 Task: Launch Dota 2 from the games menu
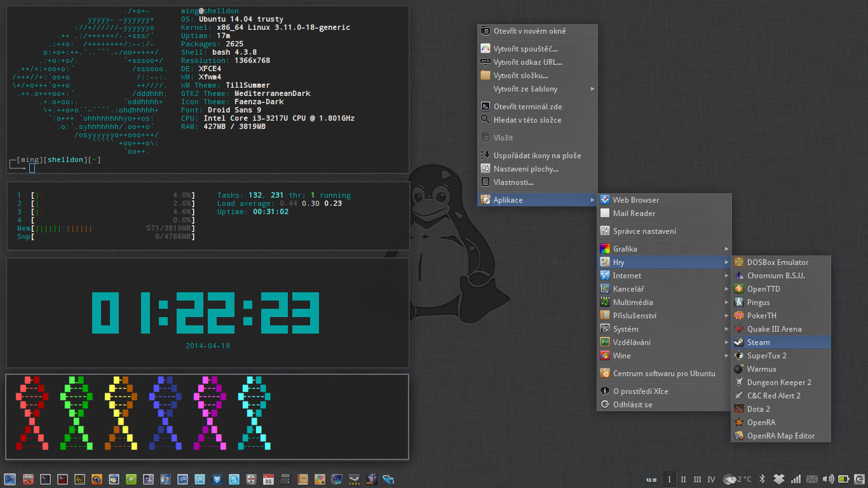pos(781,409)
